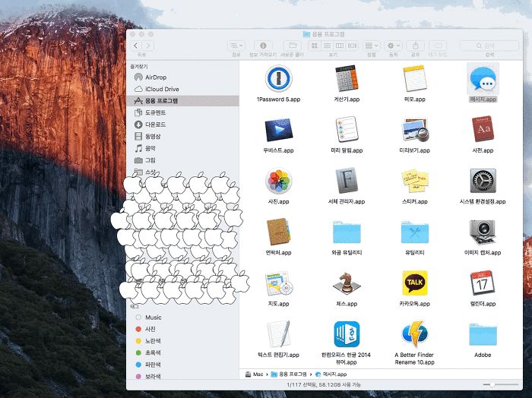Select the 사전.app dictionary icon
This screenshot has width=532, height=398.
click(x=483, y=129)
